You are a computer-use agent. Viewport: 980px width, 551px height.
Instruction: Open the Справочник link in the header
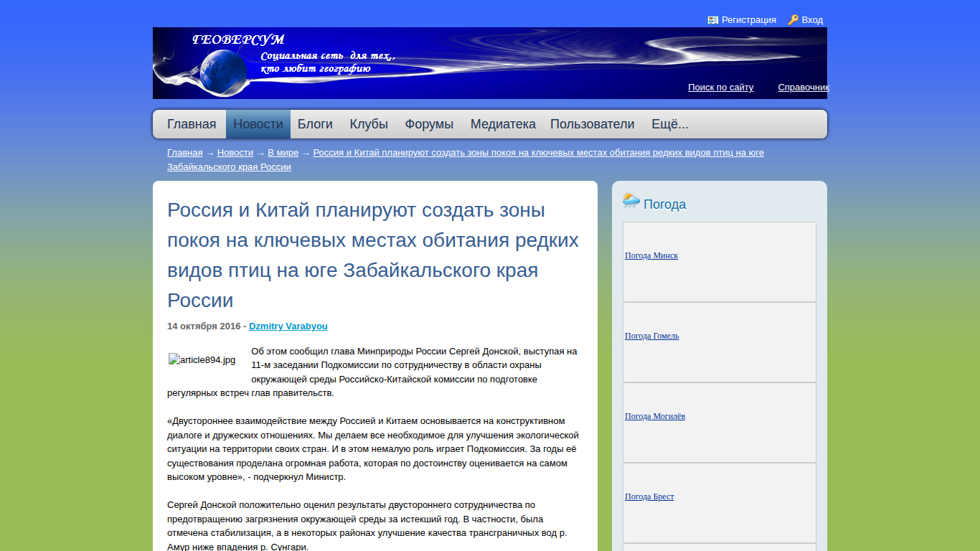pyautogui.click(x=804, y=88)
